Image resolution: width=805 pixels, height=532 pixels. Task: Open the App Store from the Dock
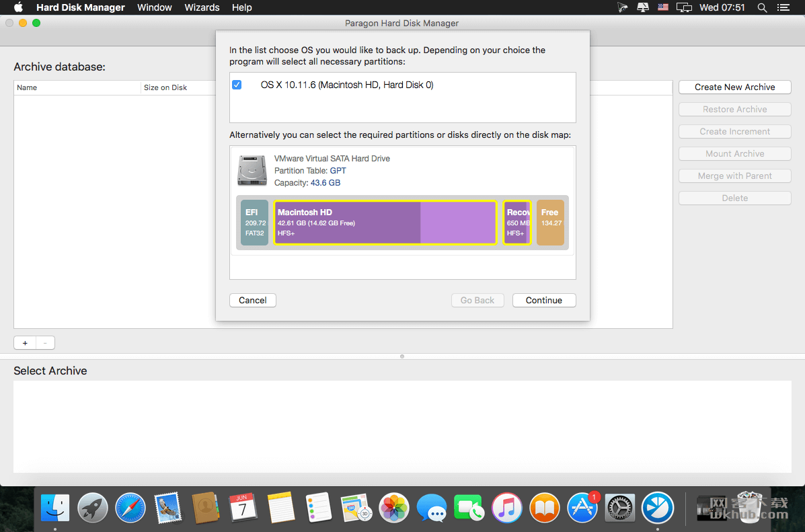582,508
